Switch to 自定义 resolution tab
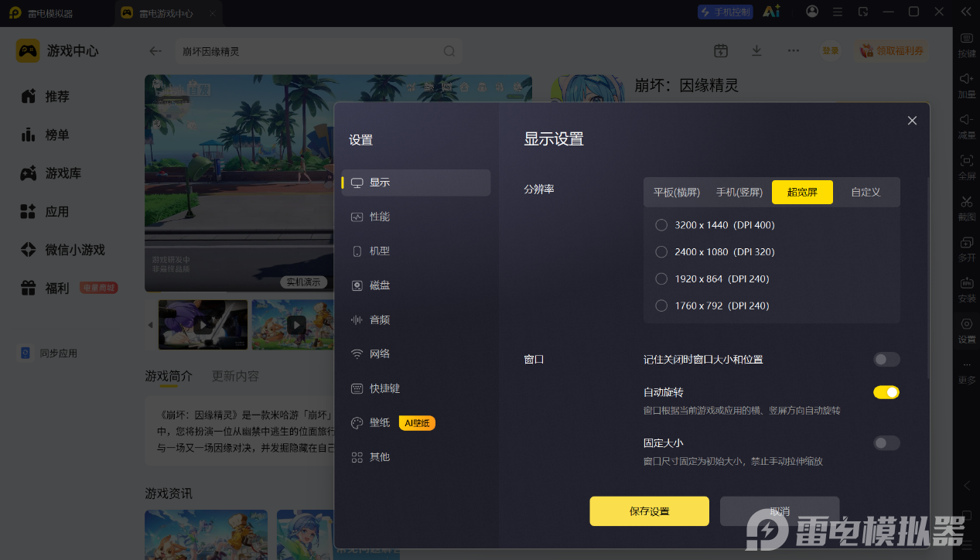Viewport: 980px width, 560px height. pyautogui.click(x=866, y=192)
